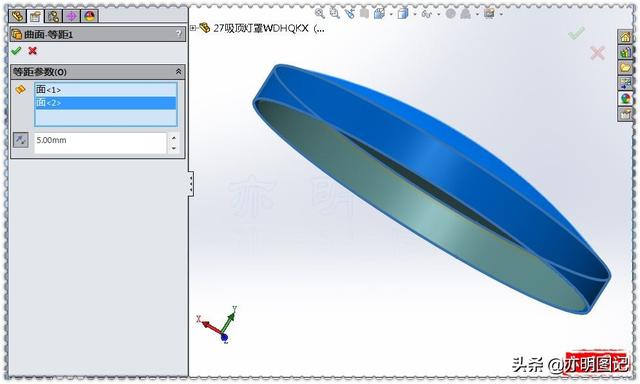Open the View Orientation dropdown arrow
Image resolution: width=640 pixels, height=384 pixels.
[x=391, y=14]
